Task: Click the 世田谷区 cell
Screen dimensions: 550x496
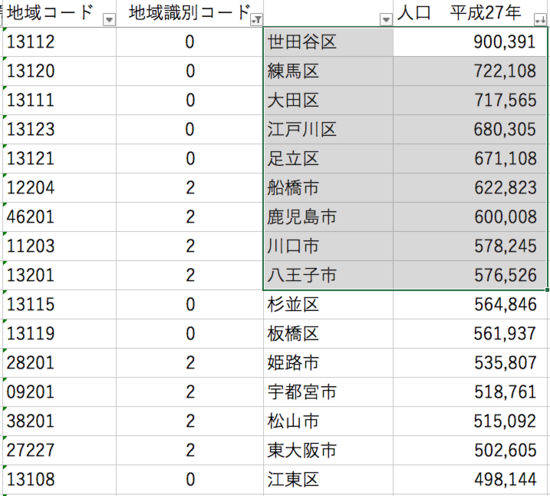Action: coord(328,42)
